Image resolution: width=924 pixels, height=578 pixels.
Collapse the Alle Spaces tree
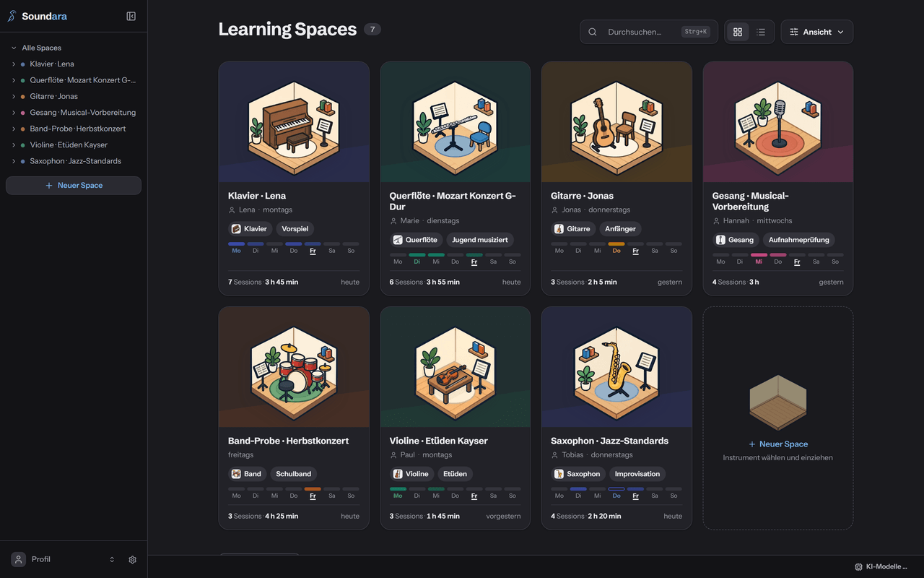click(14, 48)
